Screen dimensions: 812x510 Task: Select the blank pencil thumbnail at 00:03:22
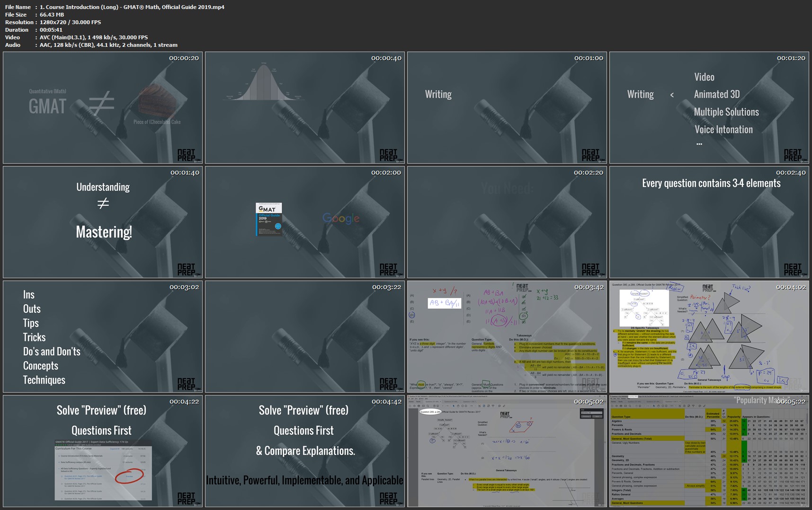pos(305,337)
